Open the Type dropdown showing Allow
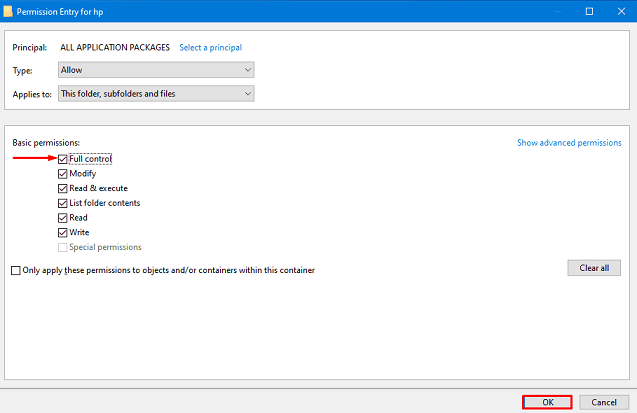This screenshot has width=637, height=413. pos(156,70)
